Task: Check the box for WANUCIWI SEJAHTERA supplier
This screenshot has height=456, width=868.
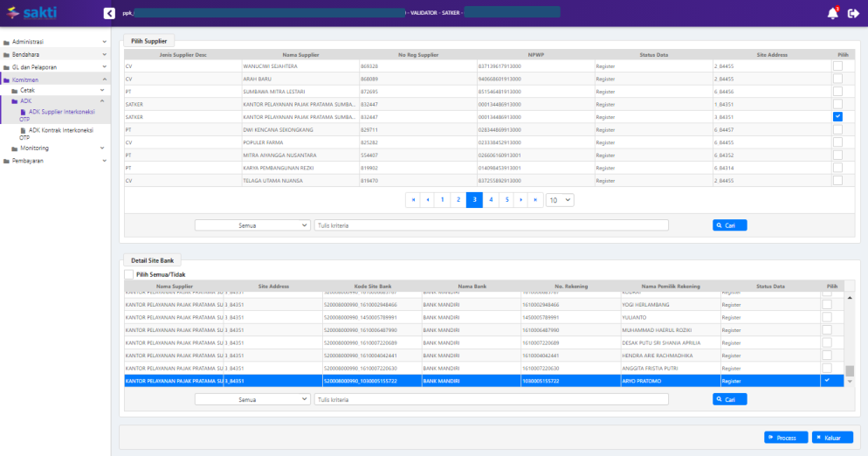Action: (837, 66)
